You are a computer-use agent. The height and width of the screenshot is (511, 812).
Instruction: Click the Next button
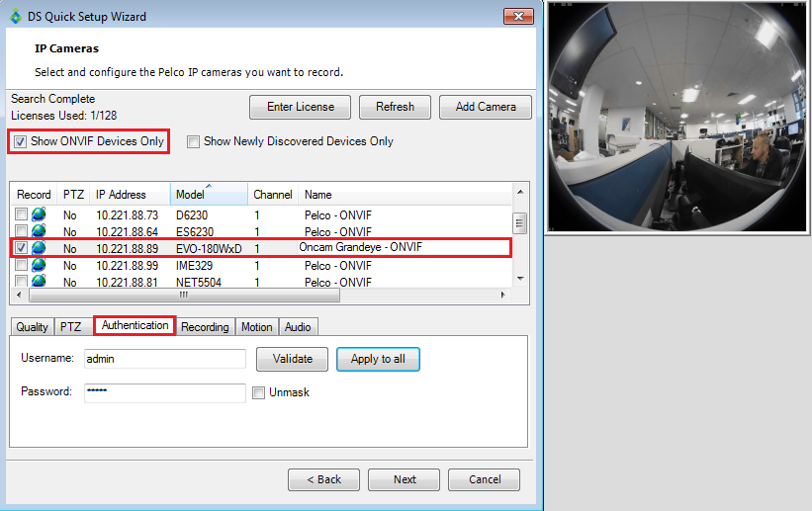click(x=405, y=479)
